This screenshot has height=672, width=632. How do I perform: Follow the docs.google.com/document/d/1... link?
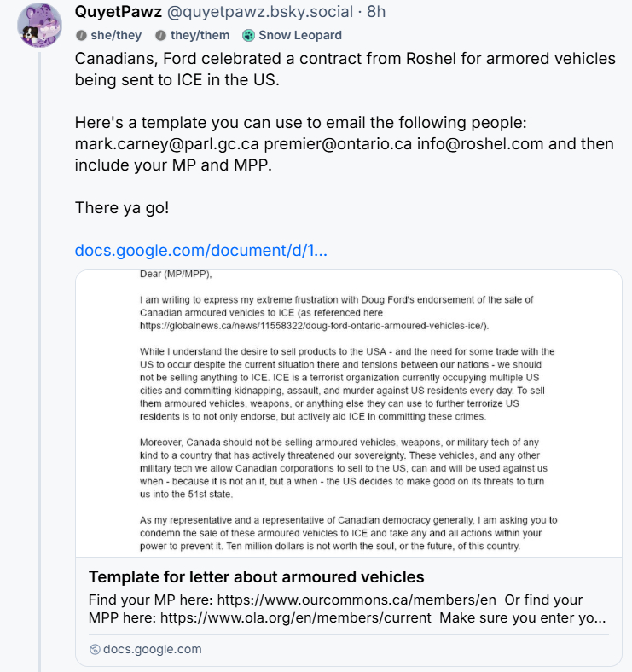click(x=200, y=251)
